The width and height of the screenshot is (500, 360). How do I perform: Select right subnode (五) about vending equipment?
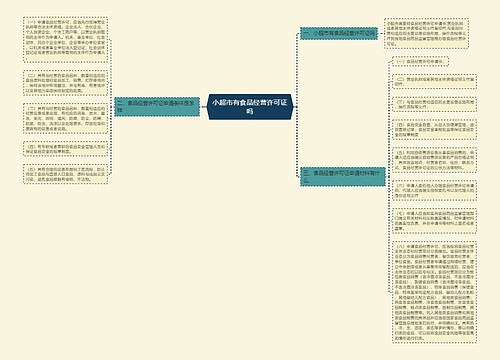pyautogui.click(x=434, y=160)
